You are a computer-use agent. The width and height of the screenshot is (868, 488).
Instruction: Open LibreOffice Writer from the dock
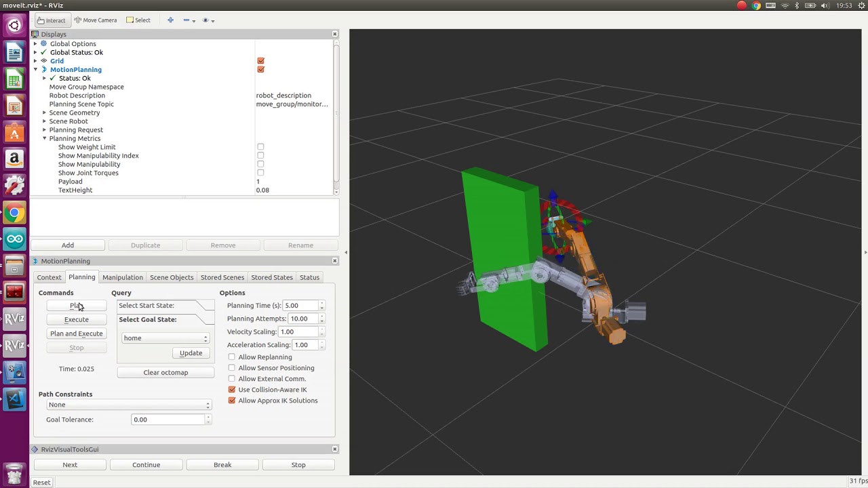coord(14,52)
